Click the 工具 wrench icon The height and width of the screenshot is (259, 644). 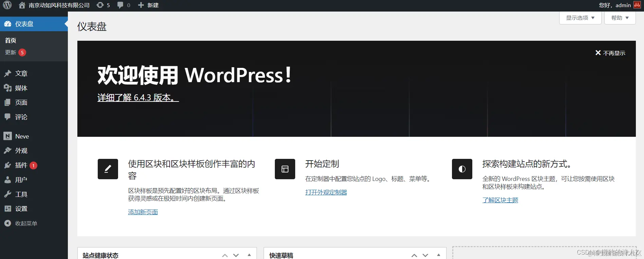coord(7,194)
